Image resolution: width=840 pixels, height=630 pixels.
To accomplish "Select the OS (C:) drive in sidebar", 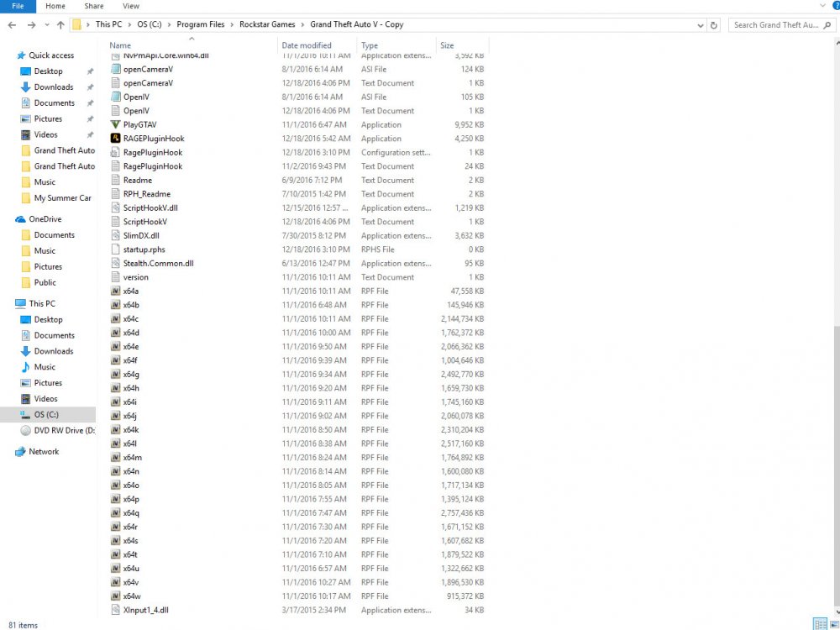I will (46, 415).
